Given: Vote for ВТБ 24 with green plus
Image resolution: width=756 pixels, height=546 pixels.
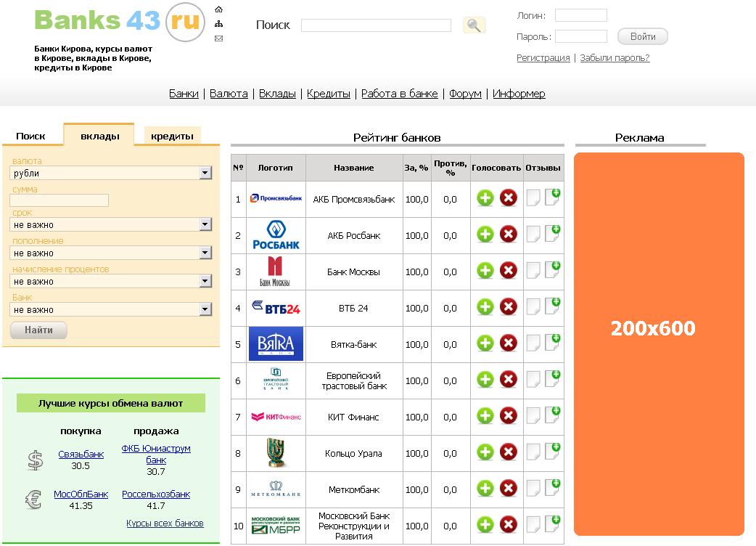Looking at the screenshot, I should pyautogui.click(x=485, y=307).
